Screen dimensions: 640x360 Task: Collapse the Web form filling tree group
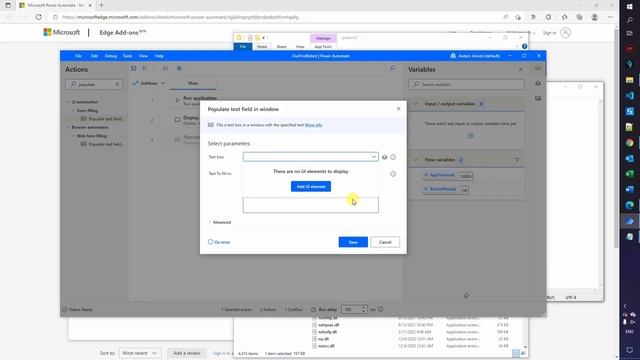pyautogui.click(x=73, y=136)
